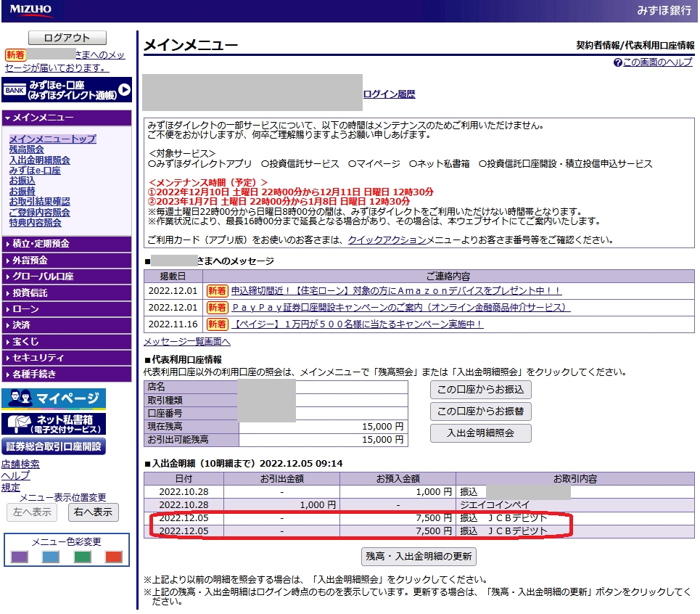The image size is (700, 614).
Task: Click 左へ表示 button
Action: coord(32,512)
